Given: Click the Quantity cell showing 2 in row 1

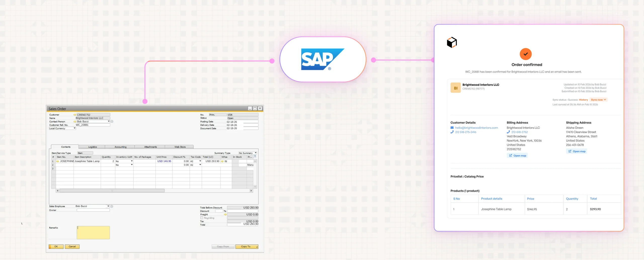Looking at the screenshot, I should [108, 161].
